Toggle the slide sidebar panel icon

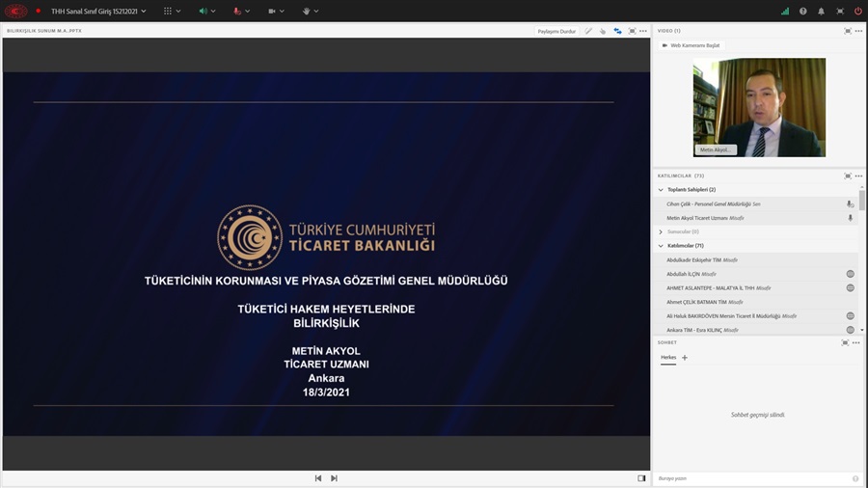point(641,478)
